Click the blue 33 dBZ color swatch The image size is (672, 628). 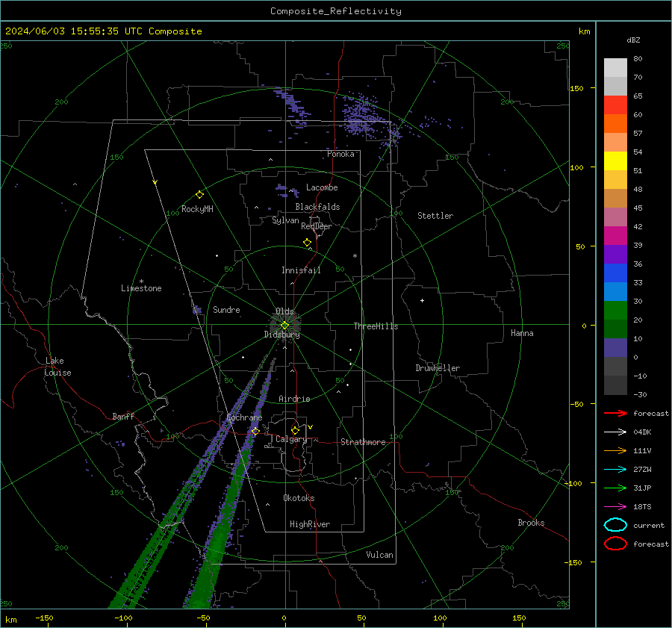point(615,273)
